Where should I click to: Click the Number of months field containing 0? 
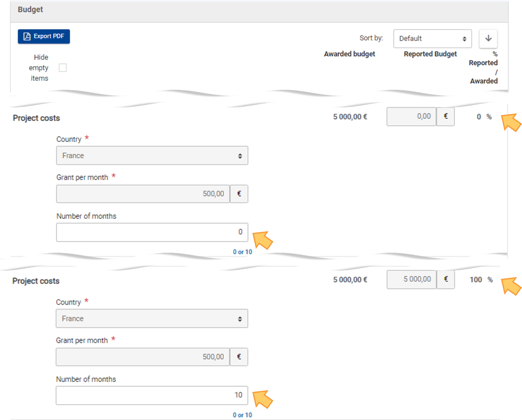pyautogui.click(x=152, y=232)
